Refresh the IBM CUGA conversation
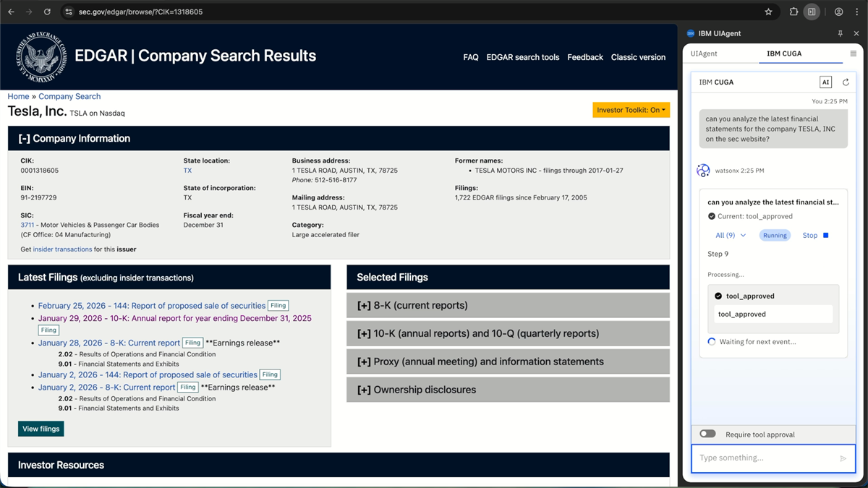Image resolution: width=868 pixels, height=488 pixels. (x=846, y=82)
